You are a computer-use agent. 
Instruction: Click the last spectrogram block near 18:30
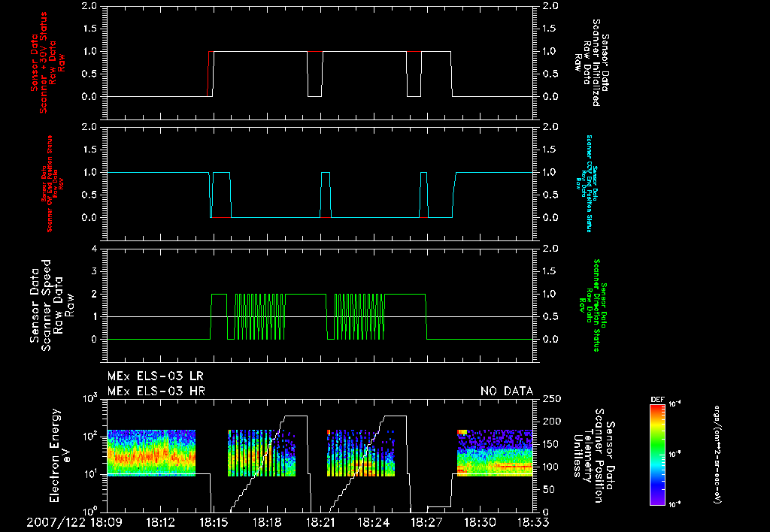coord(495,453)
